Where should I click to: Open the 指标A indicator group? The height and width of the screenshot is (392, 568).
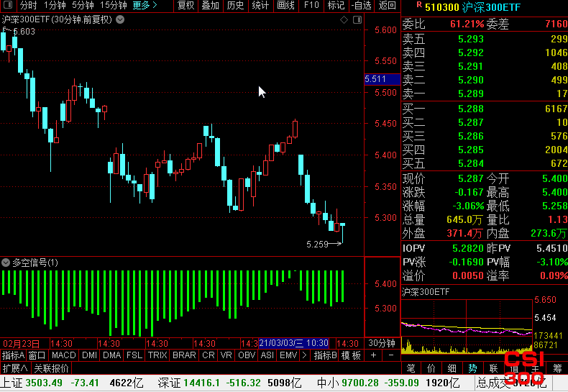click(13, 355)
